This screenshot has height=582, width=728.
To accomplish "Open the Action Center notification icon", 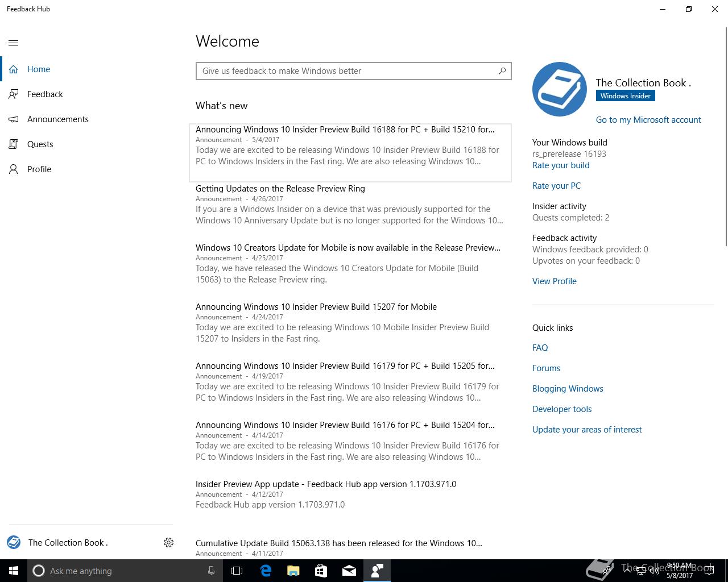I will pyautogui.click(x=710, y=571).
